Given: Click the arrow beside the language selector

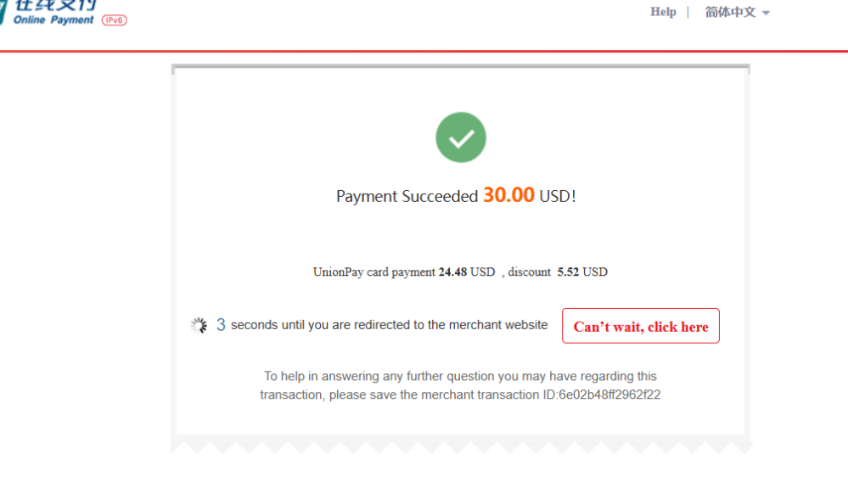Looking at the screenshot, I should pos(766,13).
